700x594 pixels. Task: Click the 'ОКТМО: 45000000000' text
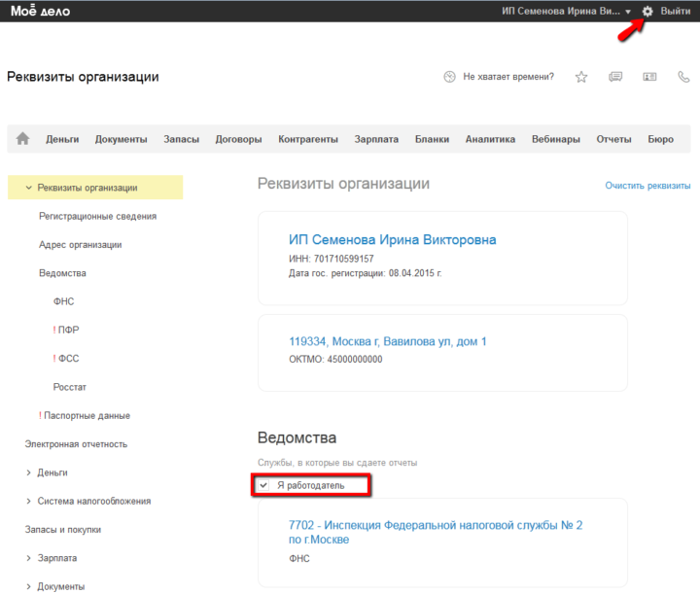[335, 360]
